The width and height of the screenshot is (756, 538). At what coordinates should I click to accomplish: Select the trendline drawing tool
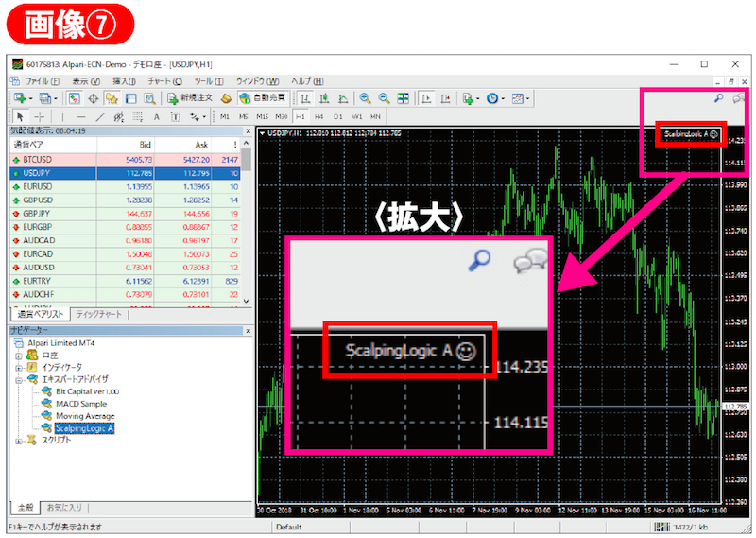click(100, 116)
